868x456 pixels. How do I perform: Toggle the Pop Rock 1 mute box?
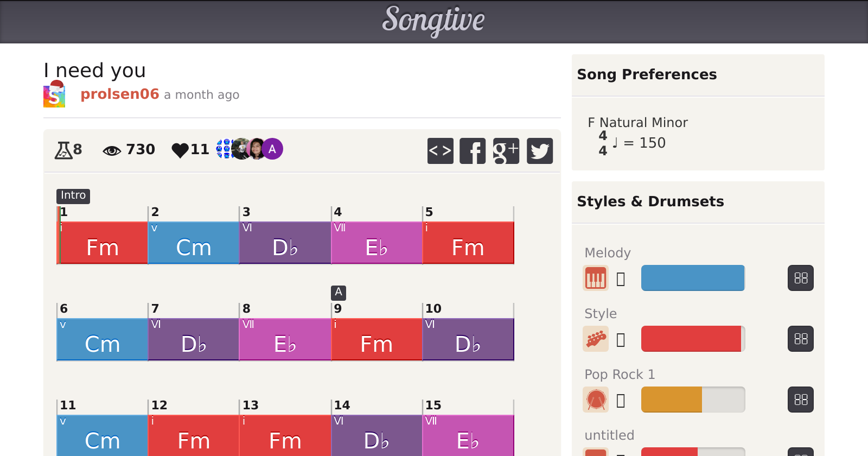(621, 401)
